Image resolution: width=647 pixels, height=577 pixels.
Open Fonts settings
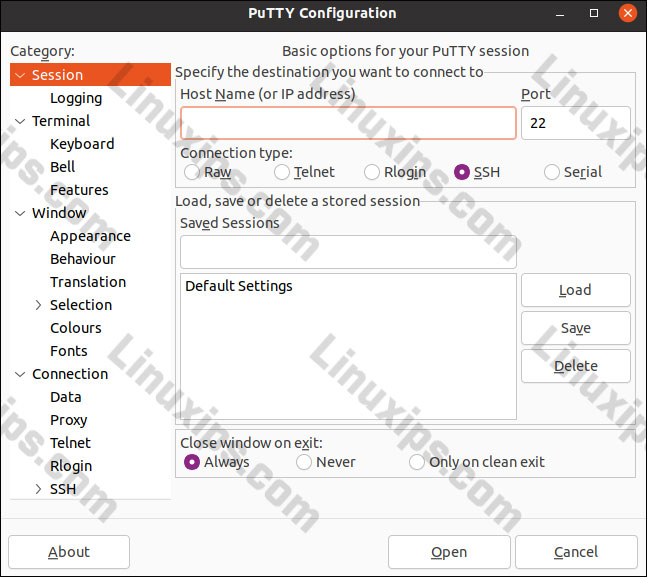(69, 351)
